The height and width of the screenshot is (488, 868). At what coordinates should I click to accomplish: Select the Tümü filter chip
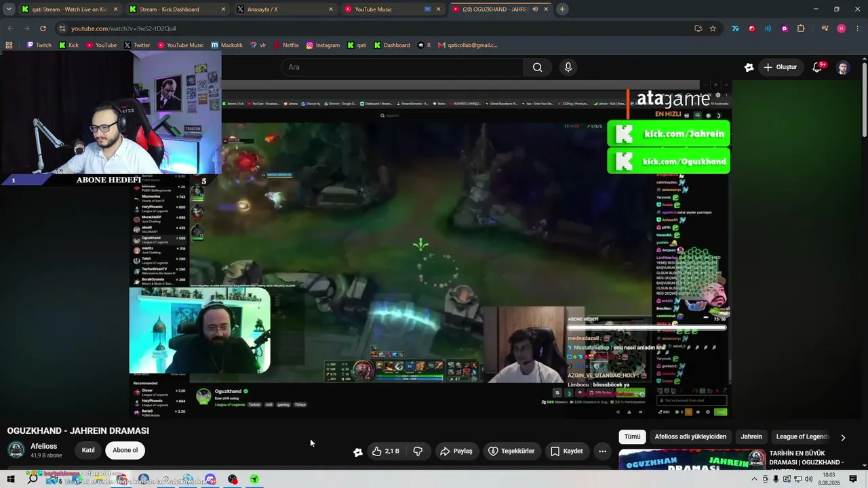pyautogui.click(x=632, y=437)
